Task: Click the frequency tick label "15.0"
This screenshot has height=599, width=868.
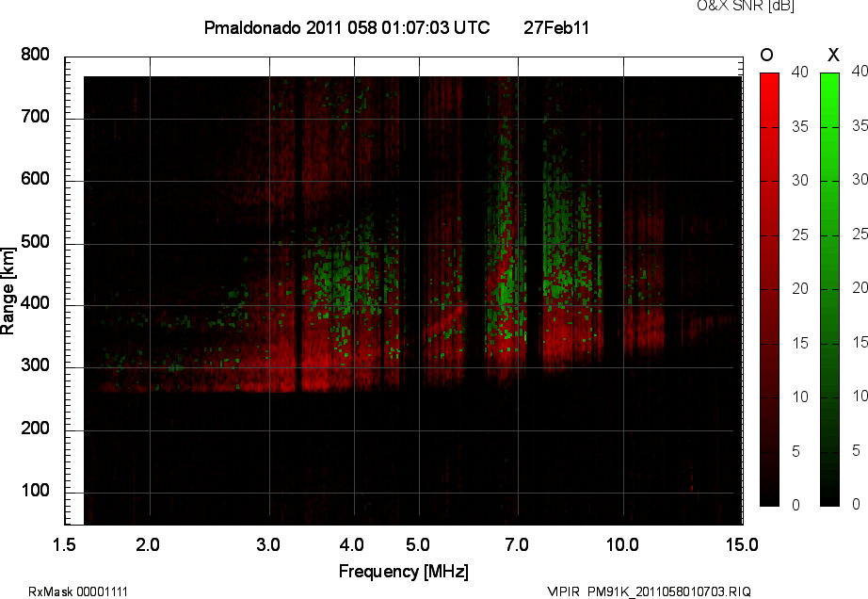Action: (742, 544)
